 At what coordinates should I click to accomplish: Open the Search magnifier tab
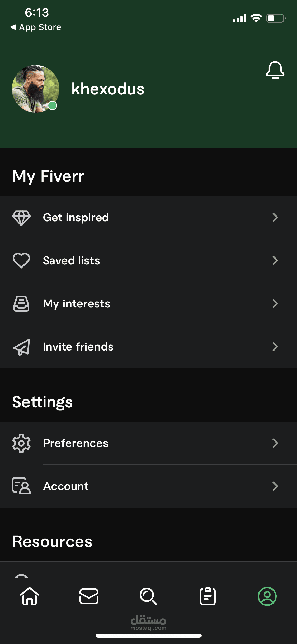[x=148, y=596]
